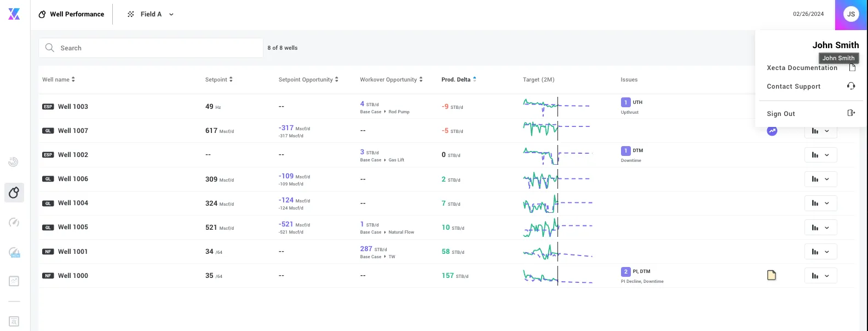
Task: Open chart dropdown for Well 1006
Action: pyautogui.click(x=820, y=179)
